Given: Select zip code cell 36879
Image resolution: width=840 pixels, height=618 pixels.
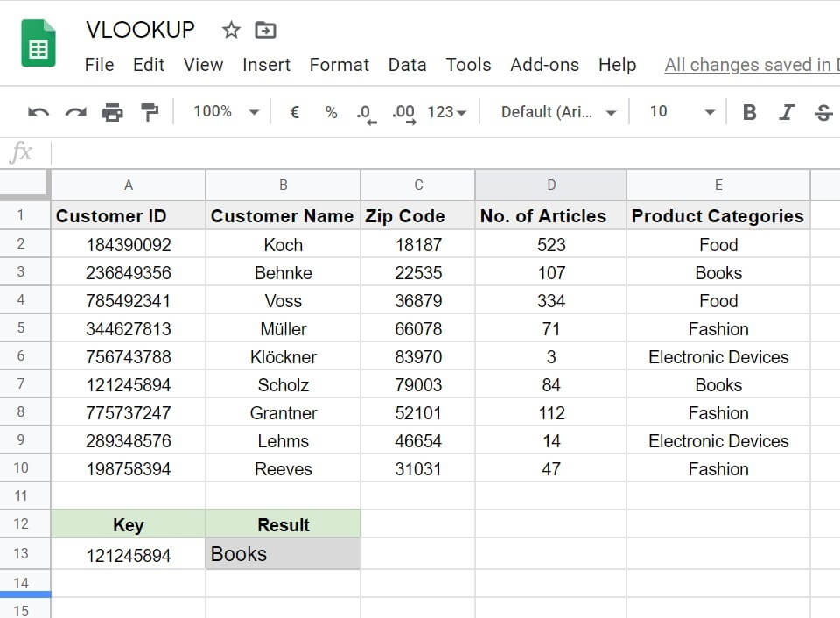Looking at the screenshot, I should pos(418,301).
